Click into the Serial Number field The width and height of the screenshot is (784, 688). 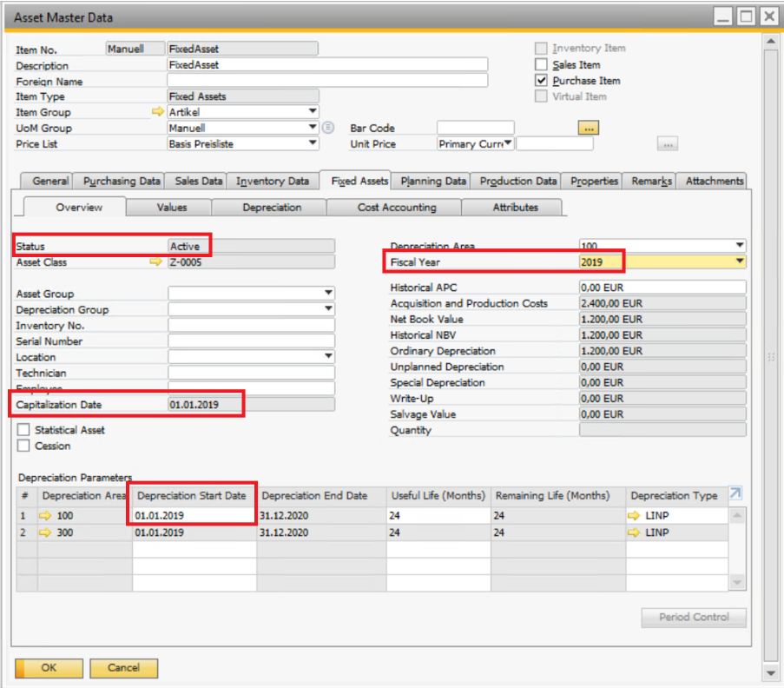coord(251,341)
